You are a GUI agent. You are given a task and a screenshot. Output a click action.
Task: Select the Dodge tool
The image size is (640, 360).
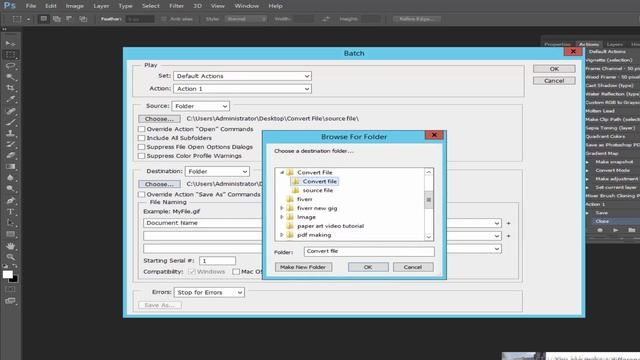[10, 189]
